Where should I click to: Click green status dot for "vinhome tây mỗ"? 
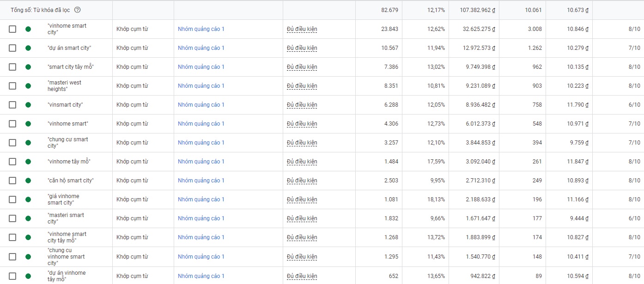point(28,162)
